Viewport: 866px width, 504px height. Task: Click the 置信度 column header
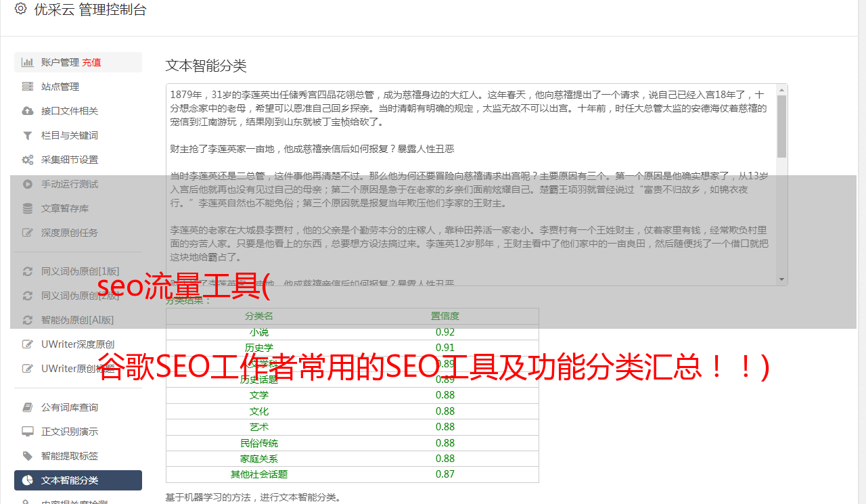(x=445, y=316)
